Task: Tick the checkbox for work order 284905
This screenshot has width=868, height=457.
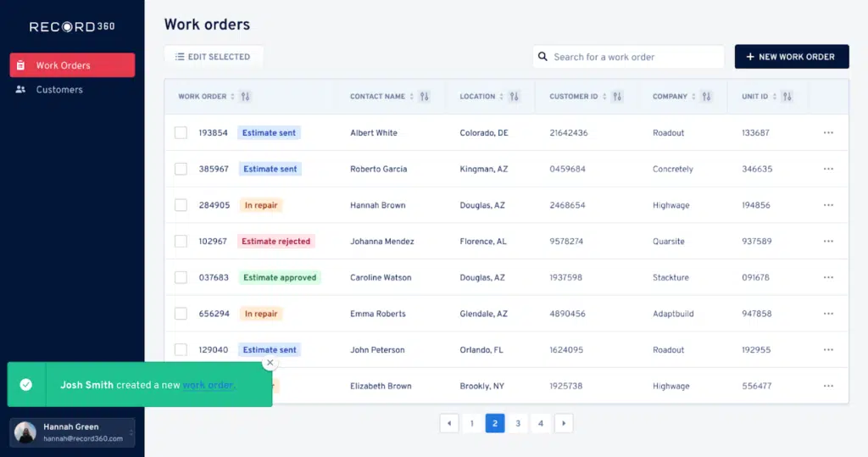Action: (181, 205)
